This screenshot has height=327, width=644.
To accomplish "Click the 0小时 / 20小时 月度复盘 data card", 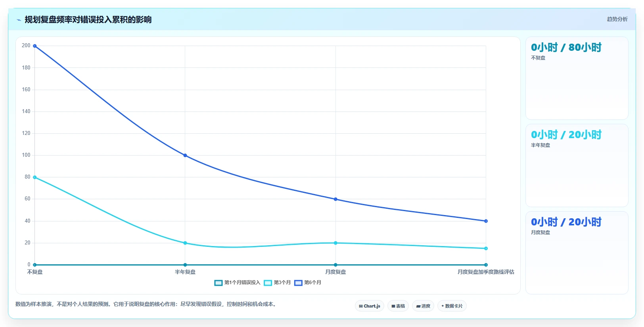I will [577, 253].
